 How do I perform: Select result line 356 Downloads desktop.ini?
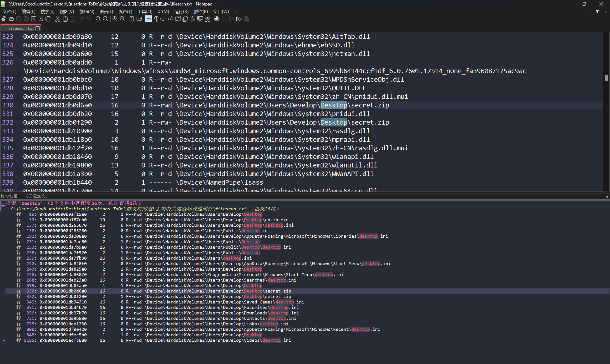[x=158, y=313]
